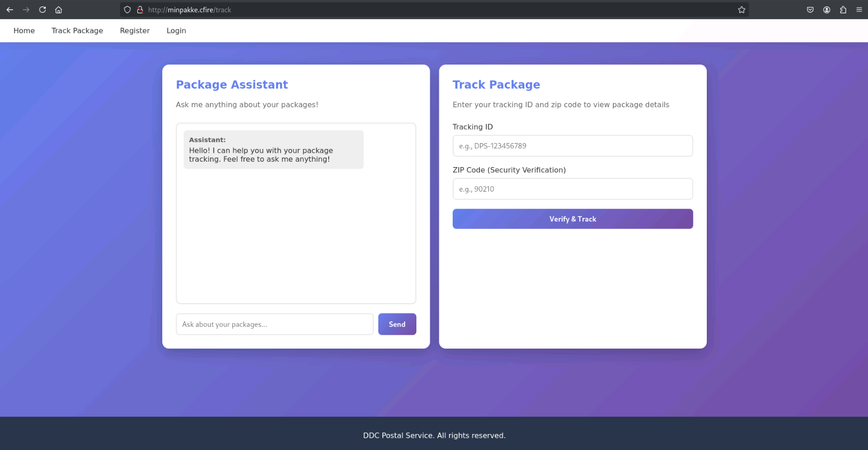Open the Home nav link
Screen dimensions: 868x450
click(x=24, y=30)
